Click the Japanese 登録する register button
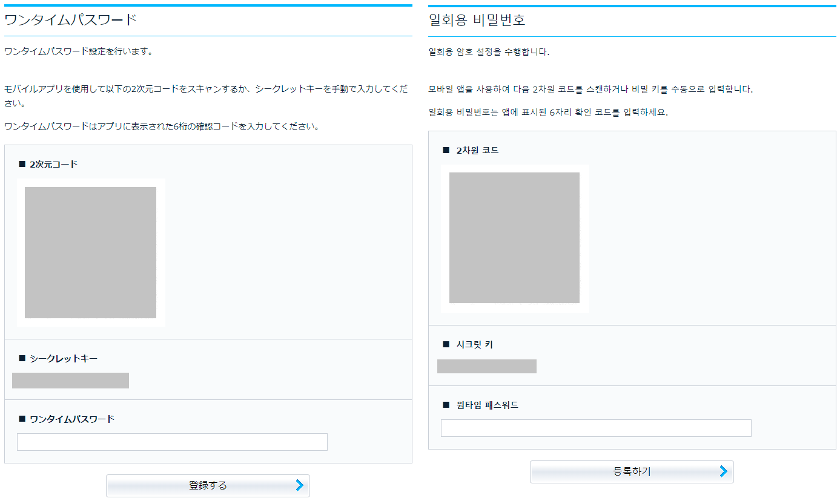 [208, 485]
